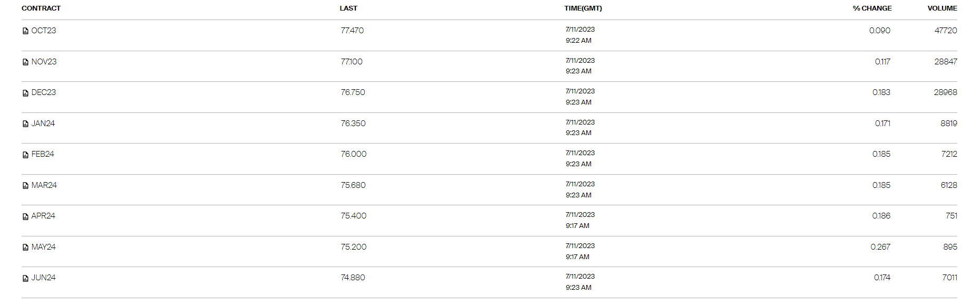
Task: Select the TIME(GMT) column header
Action: [x=583, y=8]
